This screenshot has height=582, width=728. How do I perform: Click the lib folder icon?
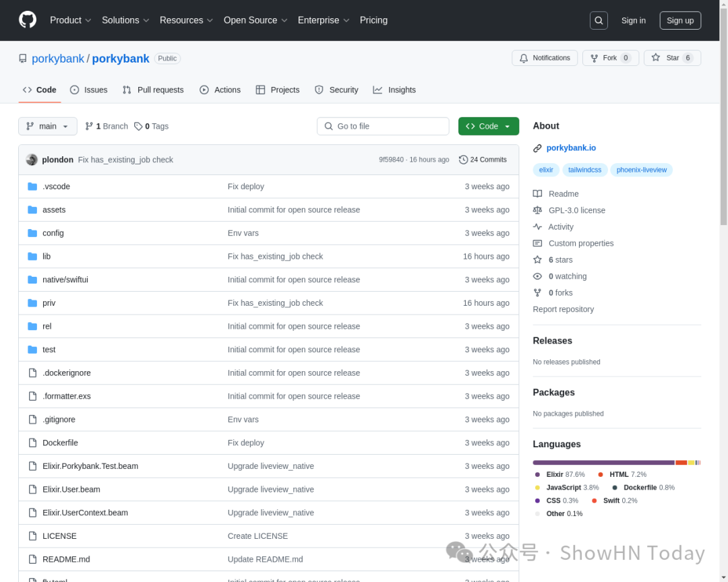pyautogui.click(x=32, y=256)
